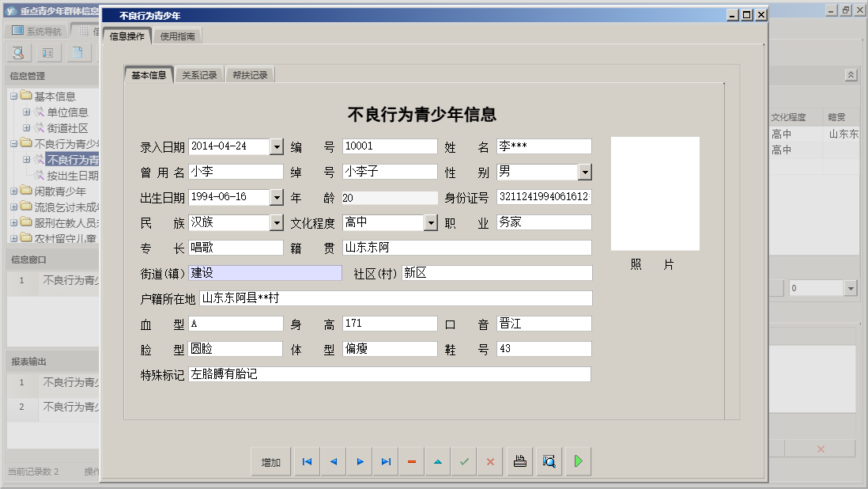This screenshot has width=868, height=489.
Task: Open the 录入日期 date dropdown
Action: pos(276,147)
